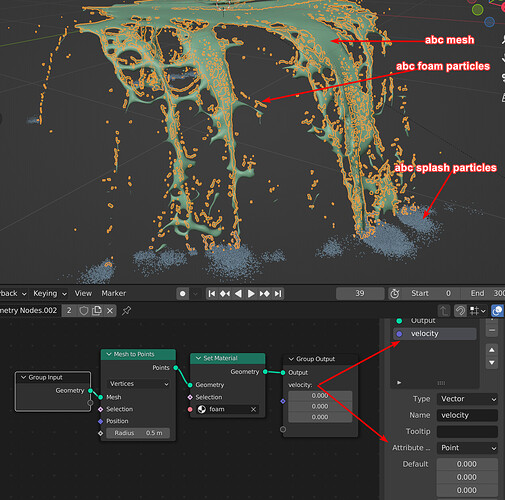This screenshot has height=500, width=505.
Task: Edit the third Default value 0.000
Action: [467, 490]
